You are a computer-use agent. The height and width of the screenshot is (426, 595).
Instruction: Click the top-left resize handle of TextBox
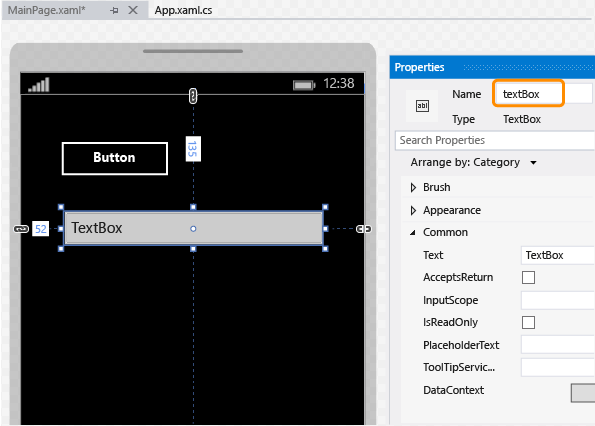coord(61,207)
